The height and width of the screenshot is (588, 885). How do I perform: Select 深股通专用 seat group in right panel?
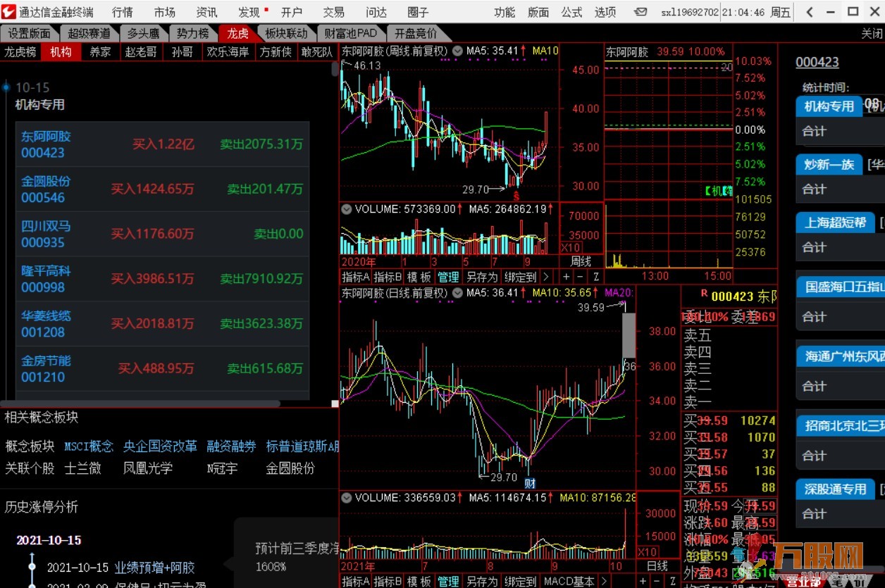(x=835, y=489)
